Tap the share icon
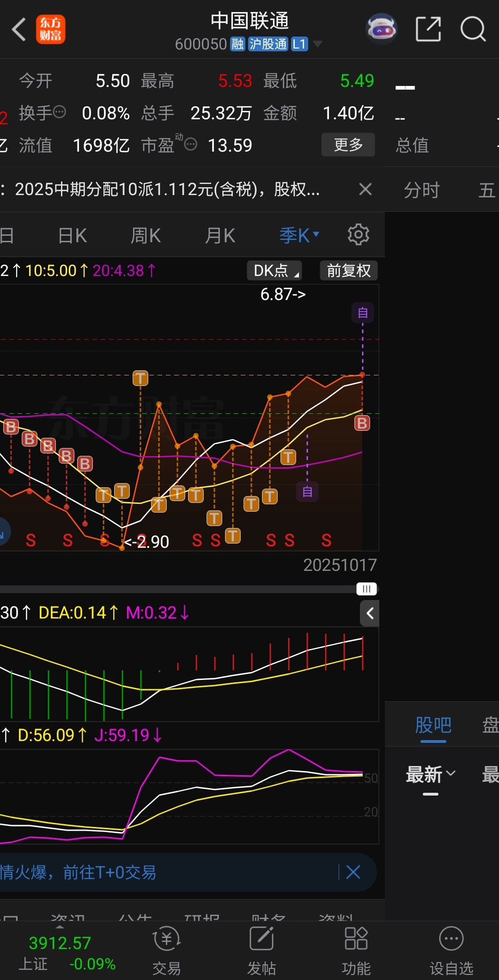This screenshot has width=499, height=980. click(x=428, y=29)
